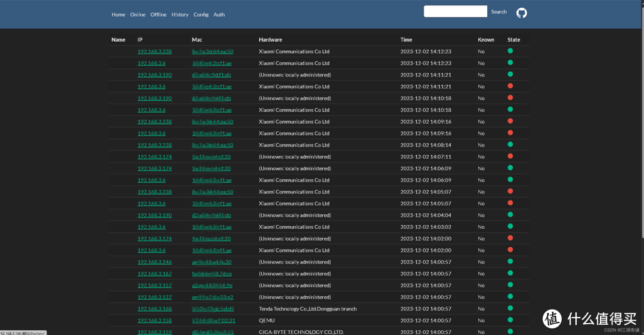Image resolution: width=644 pixels, height=335 pixels.
Task: Click the Name column header
Action: [x=118, y=40]
